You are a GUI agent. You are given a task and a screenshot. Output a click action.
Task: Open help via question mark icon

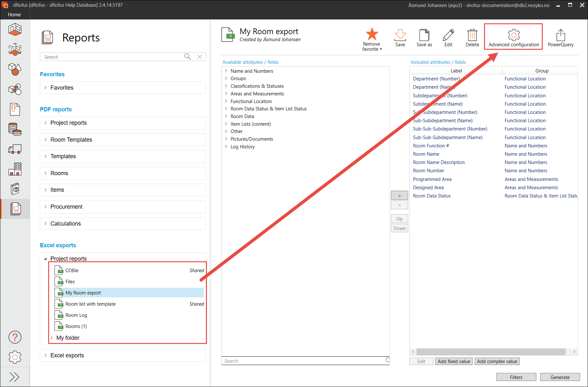tap(15, 337)
